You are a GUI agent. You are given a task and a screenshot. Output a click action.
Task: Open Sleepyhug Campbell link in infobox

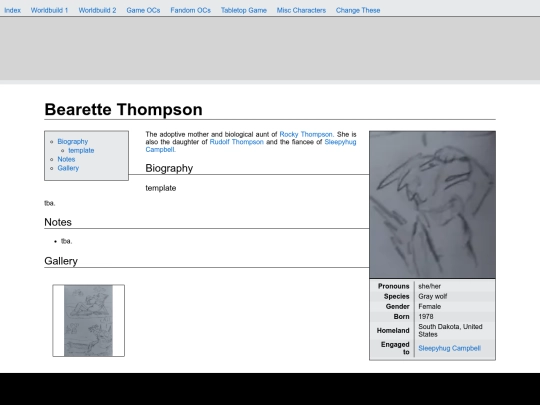tap(449, 348)
